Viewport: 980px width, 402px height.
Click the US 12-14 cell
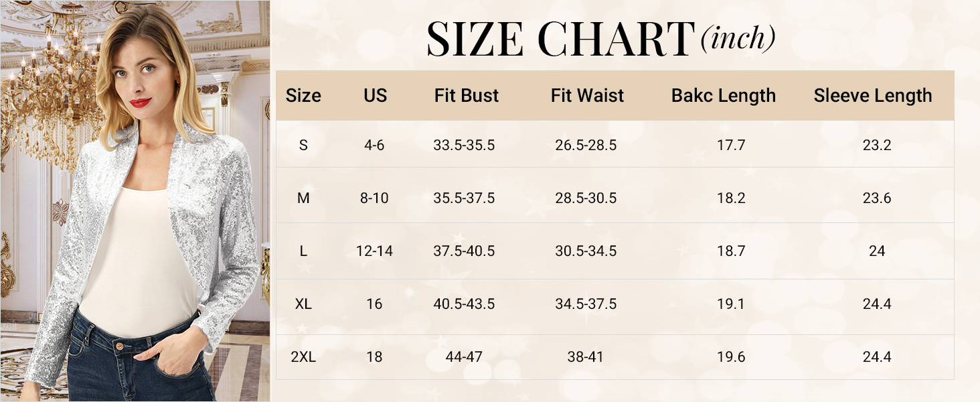point(374,251)
